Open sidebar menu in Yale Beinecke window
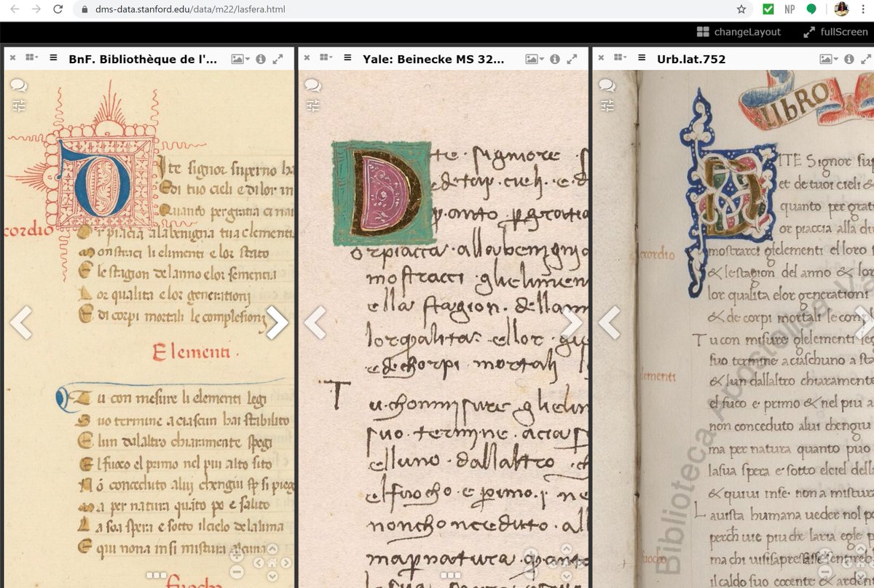The width and height of the screenshot is (874, 588). (347, 58)
